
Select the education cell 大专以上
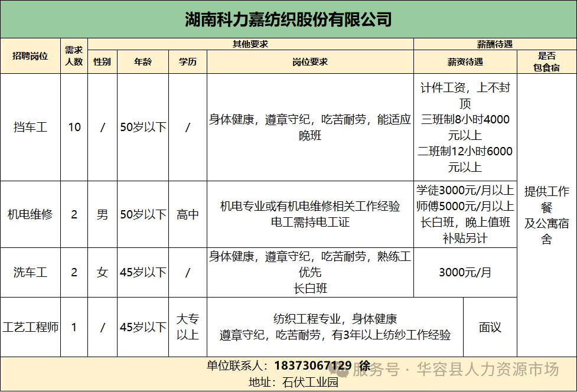(x=188, y=327)
